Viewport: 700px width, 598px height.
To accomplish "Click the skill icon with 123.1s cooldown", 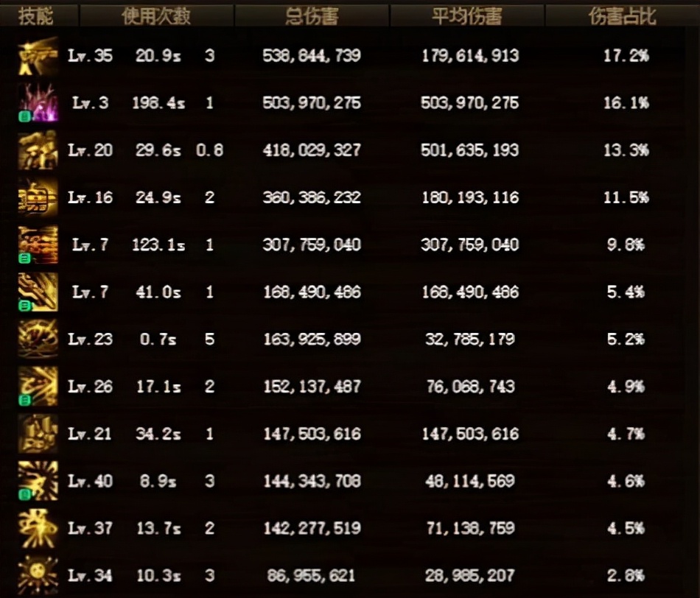I will click(38, 245).
